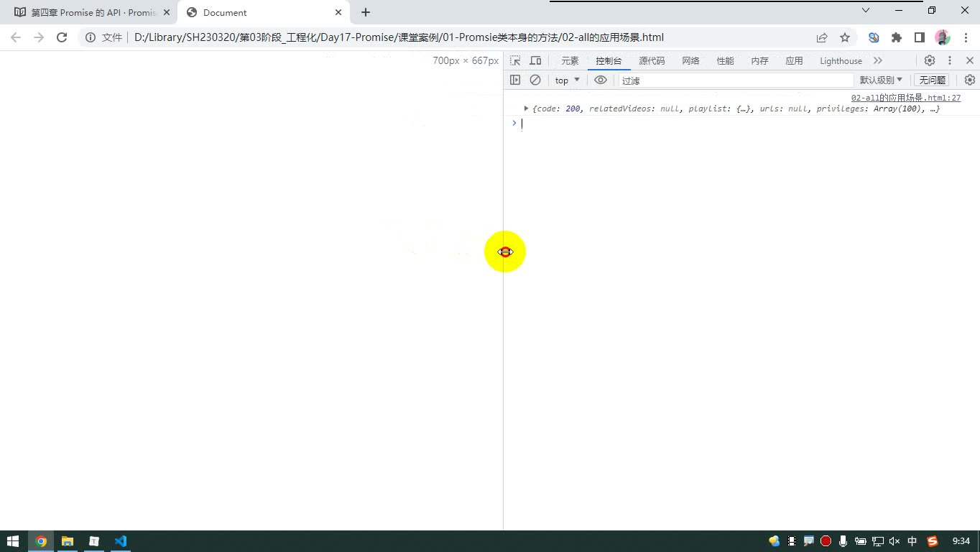Focus the 过滤 console filter field

[736, 80]
